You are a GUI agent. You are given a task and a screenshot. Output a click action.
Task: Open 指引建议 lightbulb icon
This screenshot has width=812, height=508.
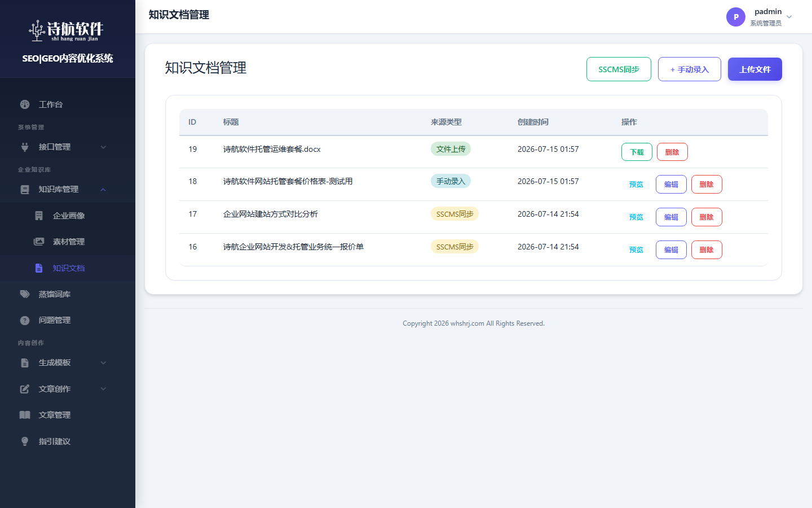pyautogui.click(x=25, y=441)
